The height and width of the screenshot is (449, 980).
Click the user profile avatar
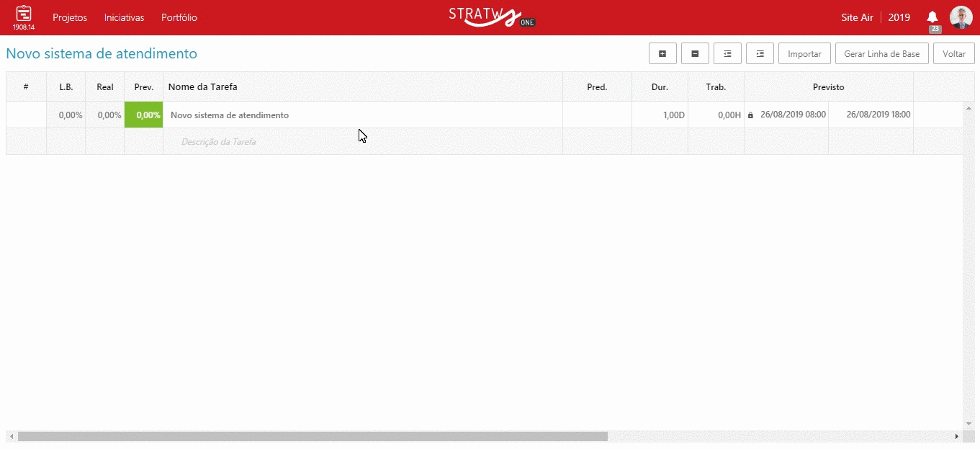coord(961,17)
